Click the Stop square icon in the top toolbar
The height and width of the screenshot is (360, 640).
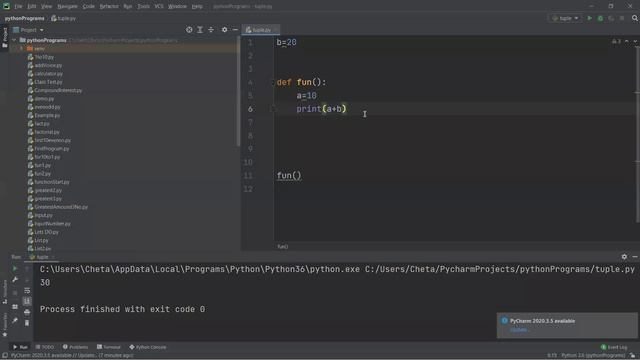pos(622,18)
